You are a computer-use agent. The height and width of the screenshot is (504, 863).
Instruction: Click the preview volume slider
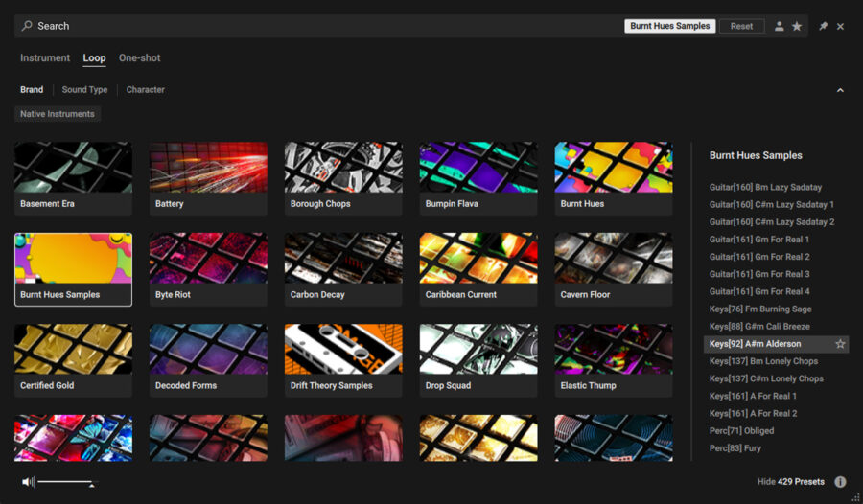[65, 482]
